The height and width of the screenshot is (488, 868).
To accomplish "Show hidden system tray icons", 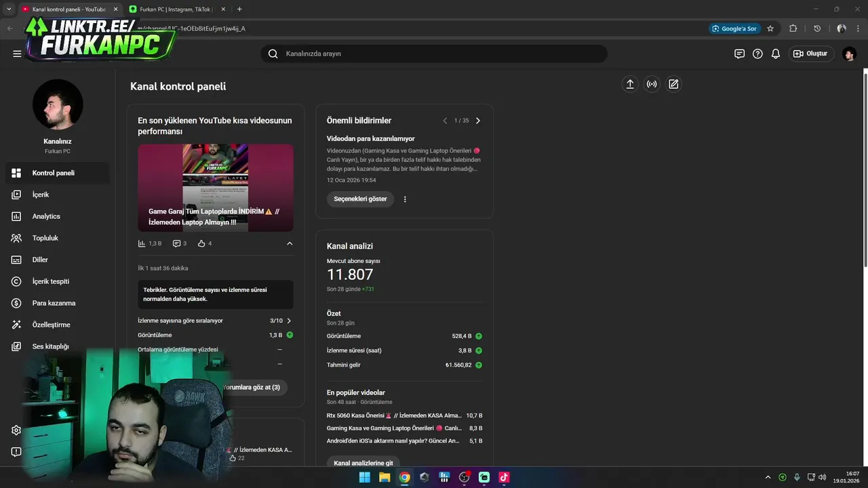I will [x=768, y=477].
